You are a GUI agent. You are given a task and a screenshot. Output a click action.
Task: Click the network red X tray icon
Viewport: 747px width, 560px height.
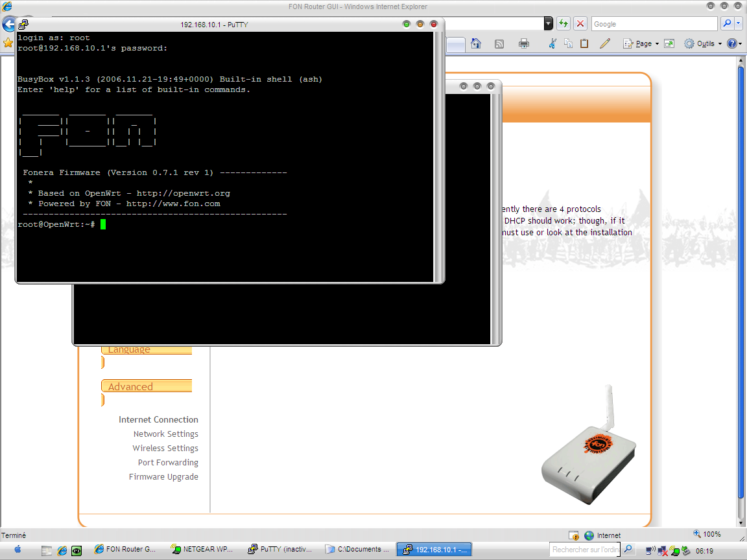(x=662, y=551)
